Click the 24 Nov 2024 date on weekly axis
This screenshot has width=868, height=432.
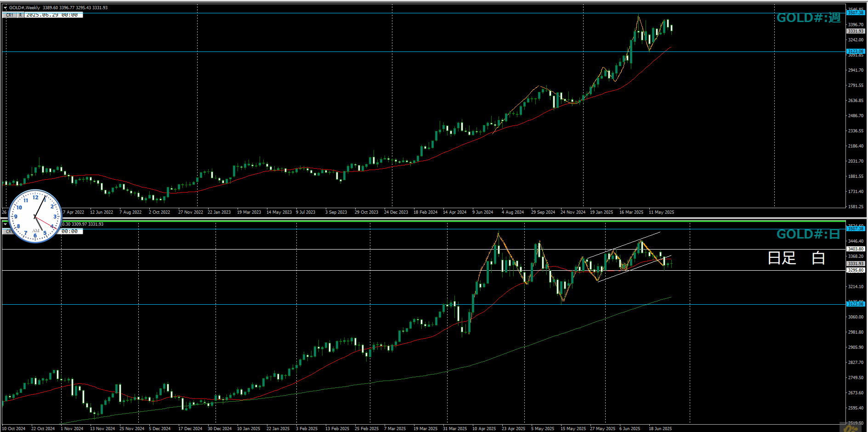[x=573, y=212]
